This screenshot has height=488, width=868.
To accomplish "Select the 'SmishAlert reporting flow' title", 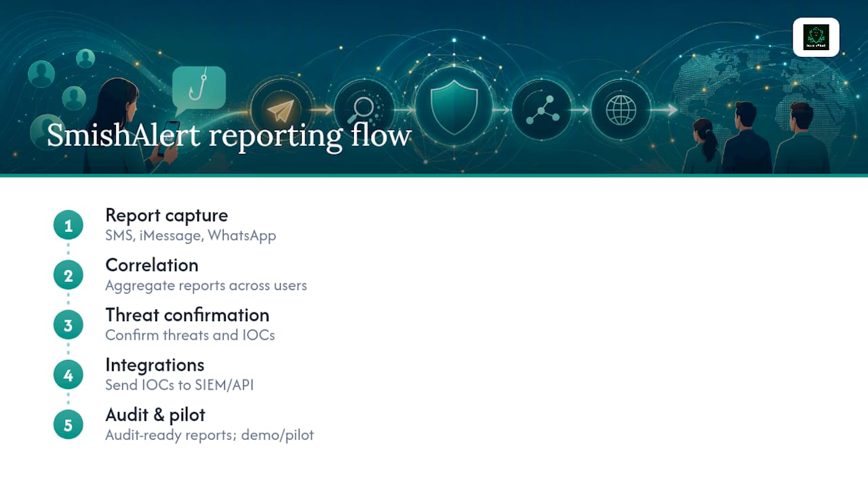I will (x=229, y=135).
